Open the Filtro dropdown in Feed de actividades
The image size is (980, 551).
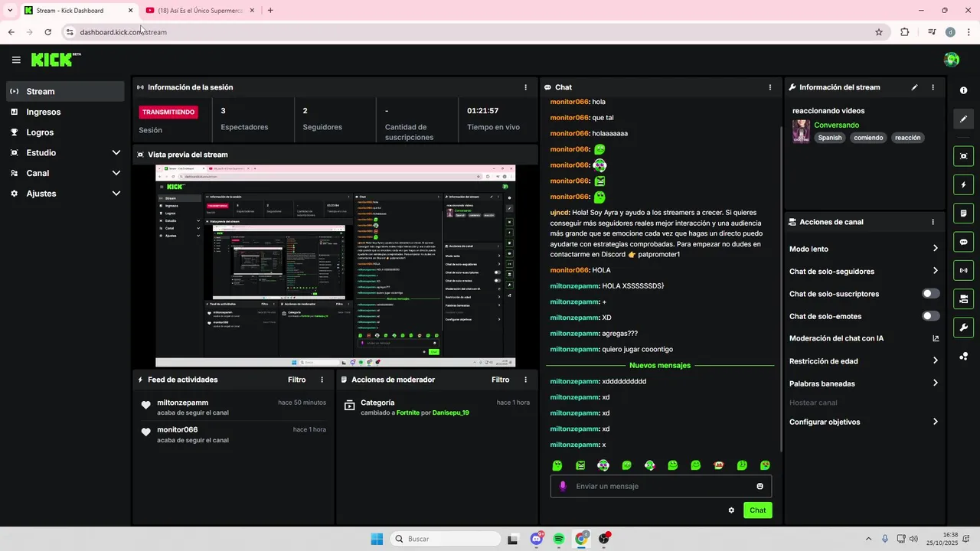pyautogui.click(x=296, y=380)
